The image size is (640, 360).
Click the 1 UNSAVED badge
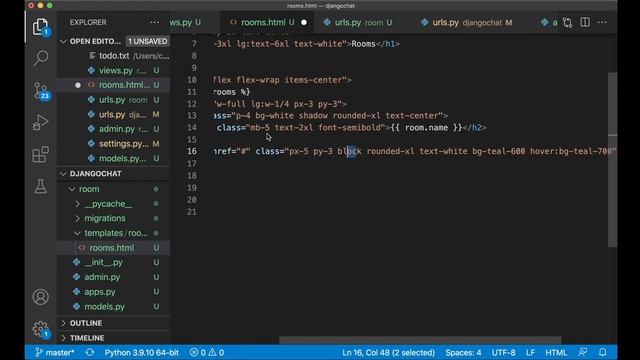pyautogui.click(x=147, y=42)
